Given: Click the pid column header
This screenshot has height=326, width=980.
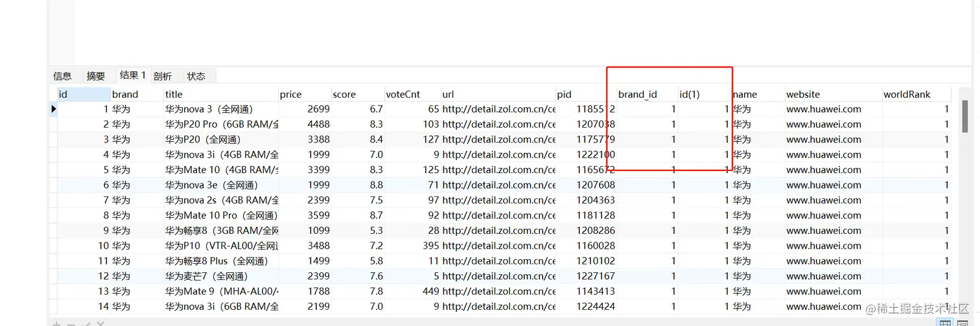Looking at the screenshot, I should click(x=586, y=94).
